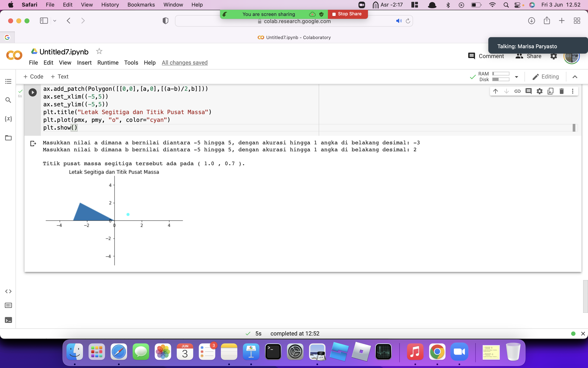Open the Tools menu in Colab
588x368 pixels.
pos(131,63)
